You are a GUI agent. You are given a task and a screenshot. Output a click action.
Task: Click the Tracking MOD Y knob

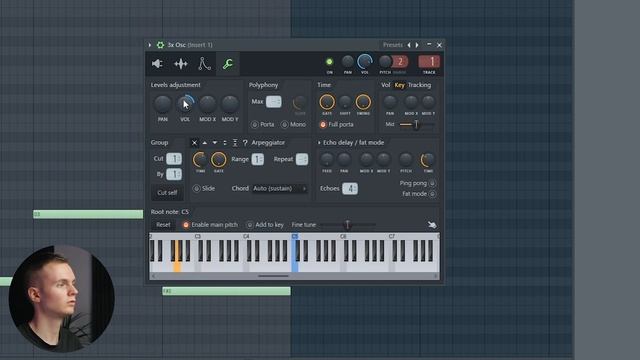428,102
